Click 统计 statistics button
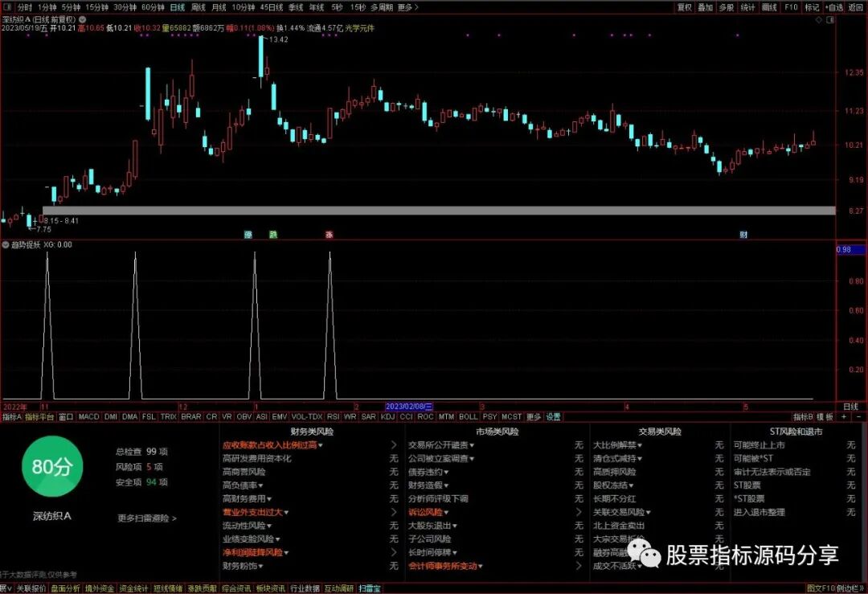 click(747, 7)
